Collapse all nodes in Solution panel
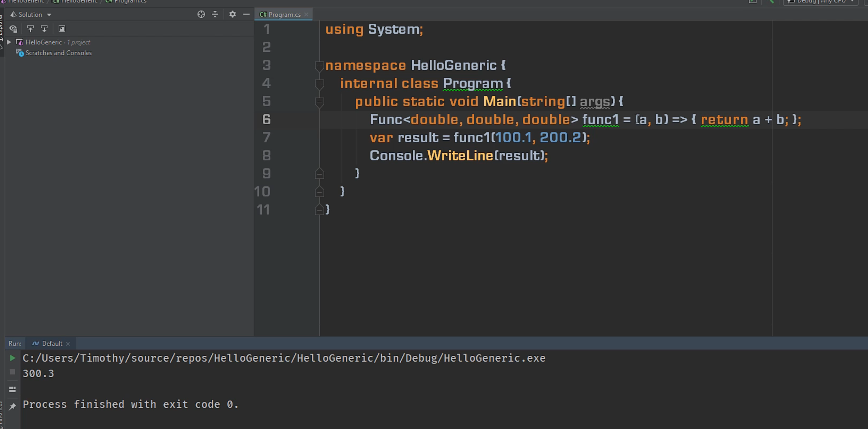 pos(215,14)
